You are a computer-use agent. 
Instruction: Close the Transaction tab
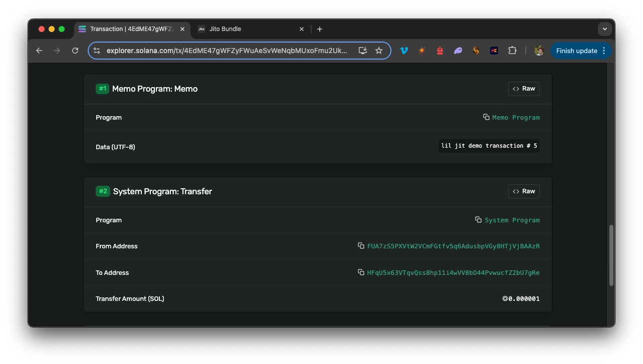pyautogui.click(x=182, y=29)
